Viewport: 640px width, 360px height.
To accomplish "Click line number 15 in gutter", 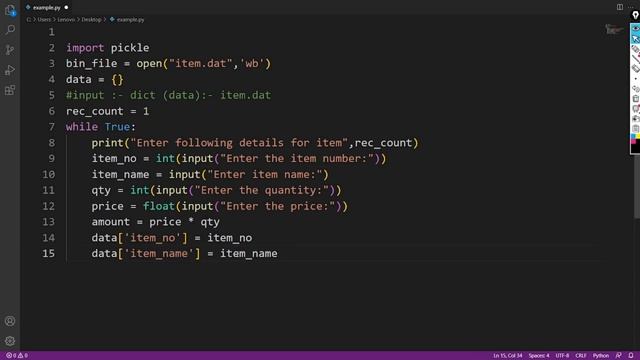I will 49,253.
